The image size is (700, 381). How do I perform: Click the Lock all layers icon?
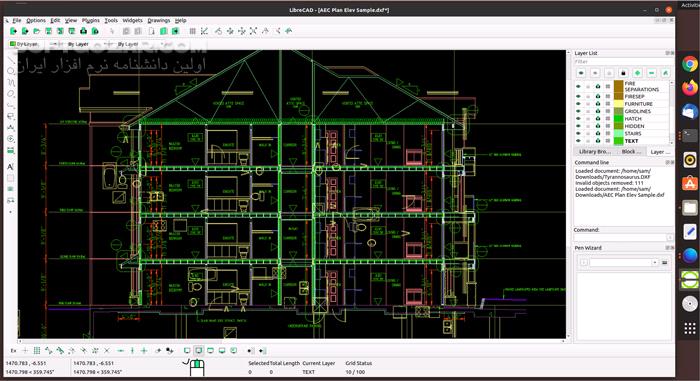pos(623,73)
